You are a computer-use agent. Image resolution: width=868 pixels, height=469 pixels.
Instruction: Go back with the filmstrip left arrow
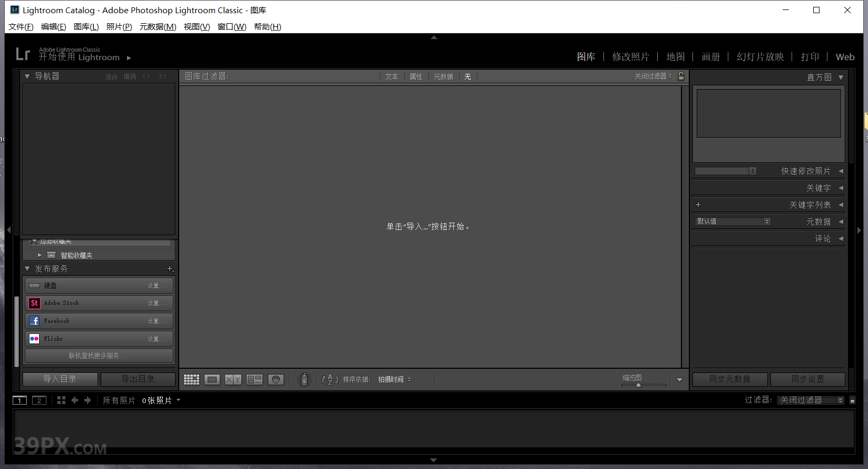(75, 400)
